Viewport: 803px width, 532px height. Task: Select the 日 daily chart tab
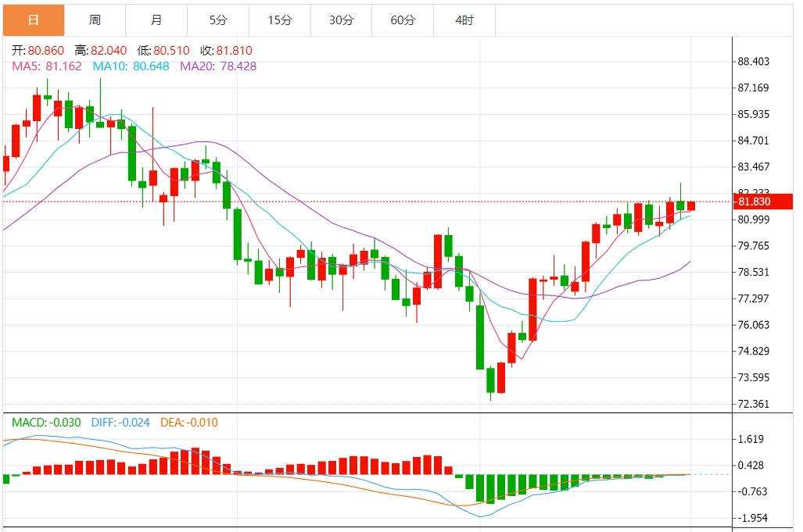click(x=34, y=20)
